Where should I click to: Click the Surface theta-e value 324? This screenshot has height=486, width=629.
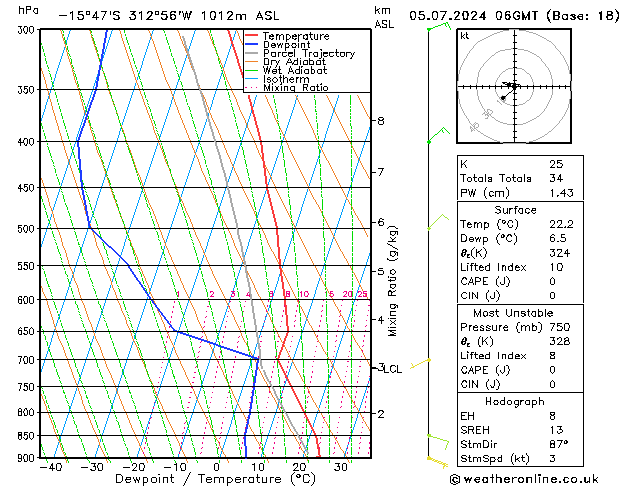tap(560, 253)
